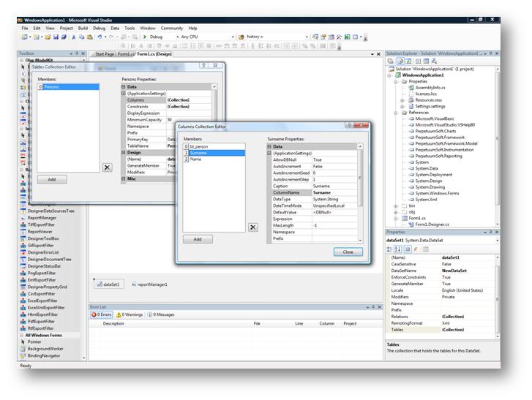Open File menu

(25, 28)
